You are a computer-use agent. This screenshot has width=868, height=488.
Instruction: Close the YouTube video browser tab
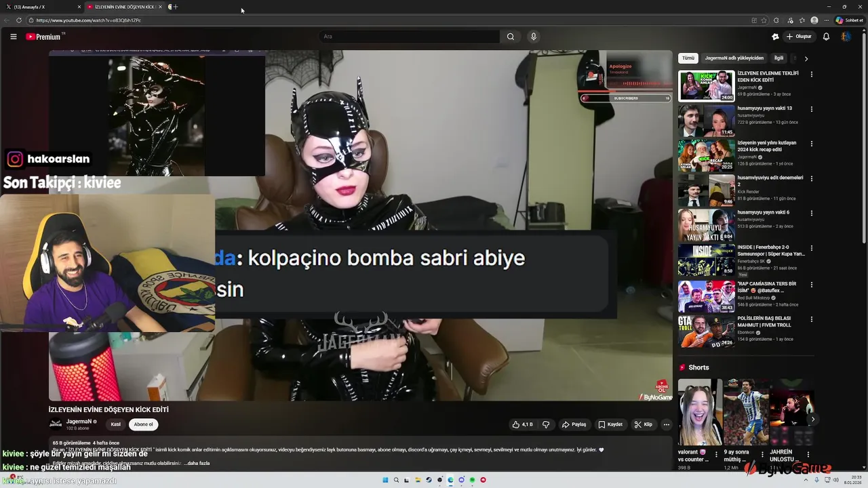(161, 7)
